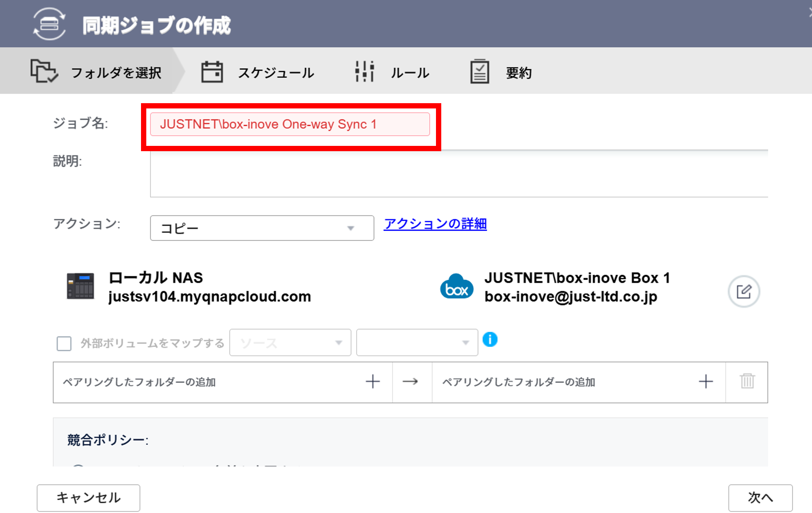Click the キャンセル button
Image resolution: width=812 pixels, height=513 pixels.
coord(89,498)
